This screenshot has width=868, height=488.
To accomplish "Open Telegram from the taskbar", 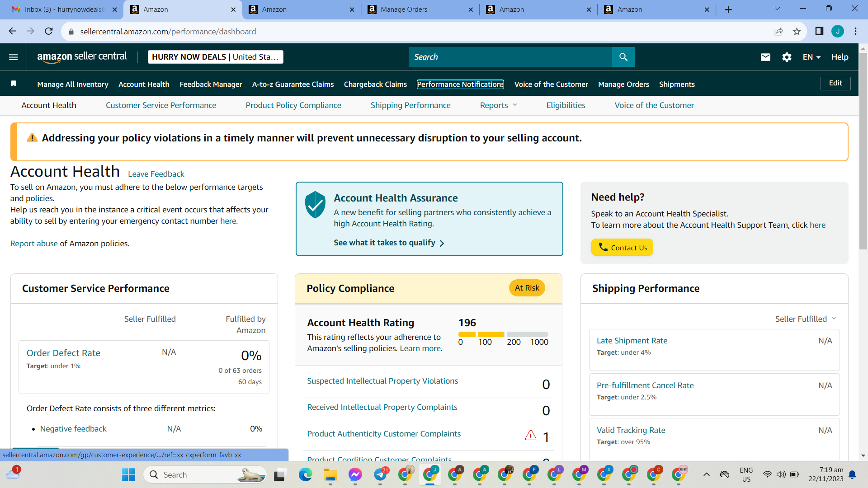I will (x=380, y=474).
